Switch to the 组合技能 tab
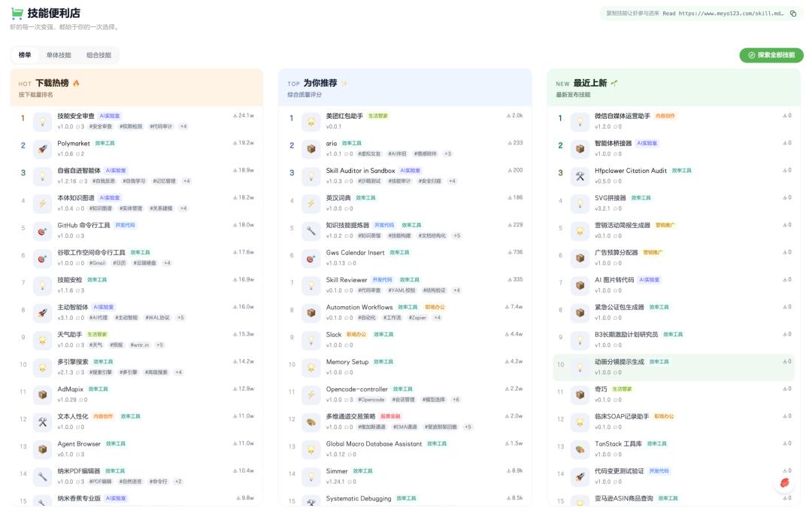Image resolution: width=812 pixels, height=514 pixels. pos(99,55)
